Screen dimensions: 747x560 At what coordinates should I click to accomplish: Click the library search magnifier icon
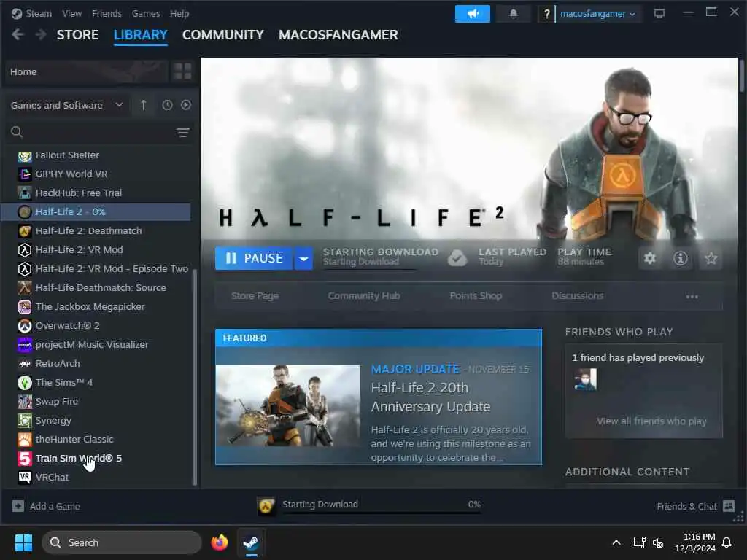tap(17, 132)
